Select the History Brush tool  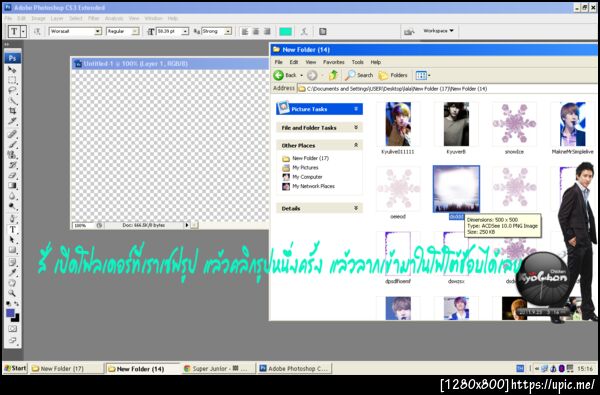[x=12, y=165]
